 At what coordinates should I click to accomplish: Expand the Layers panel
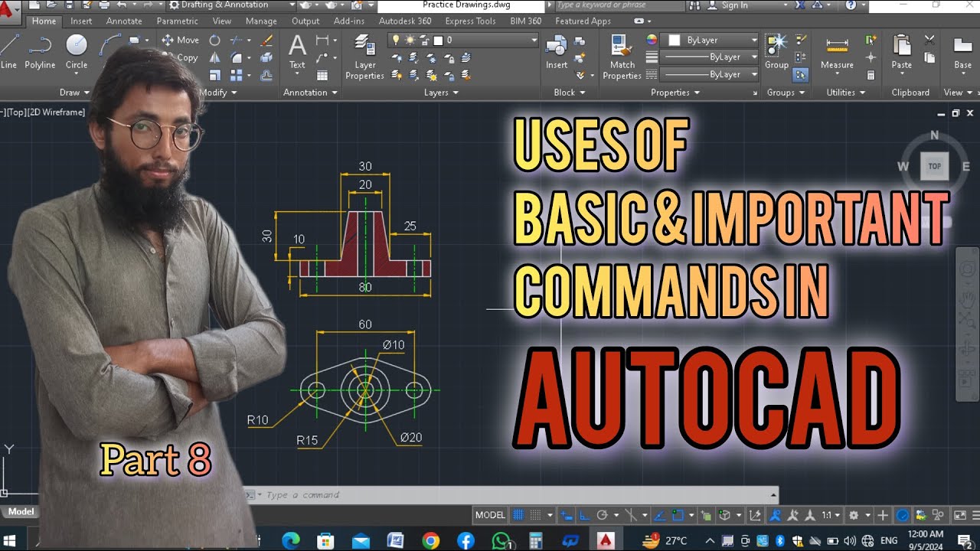pos(441,93)
